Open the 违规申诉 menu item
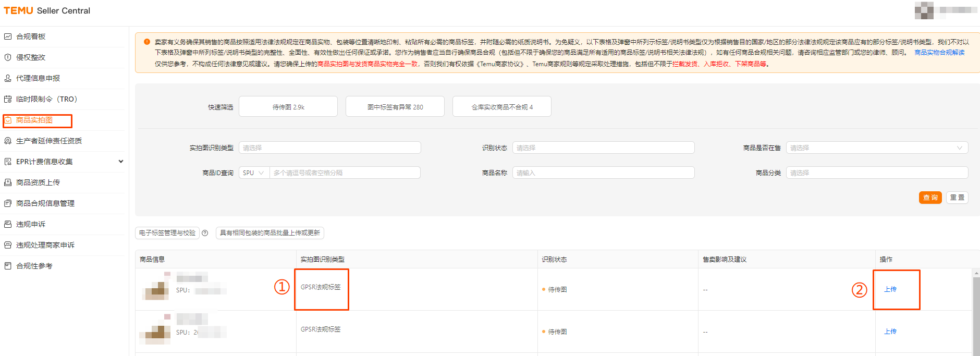This screenshot has width=980, height=356. pos(31,224)
